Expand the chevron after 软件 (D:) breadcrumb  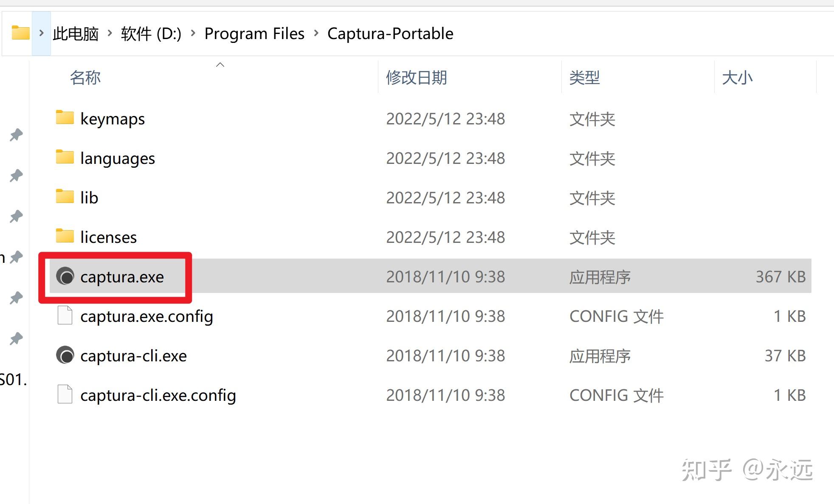click(x=193, y=33)
